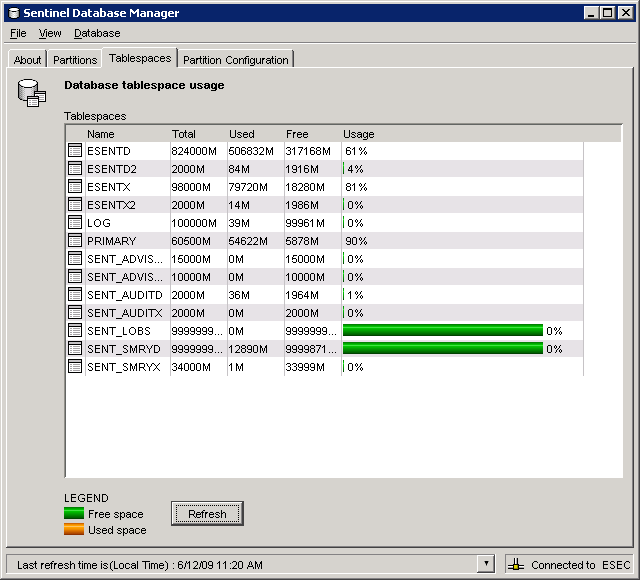Click the orange Used space legend swatch
This screenshot has height=580, width=640.
click(x=74, y=529)
